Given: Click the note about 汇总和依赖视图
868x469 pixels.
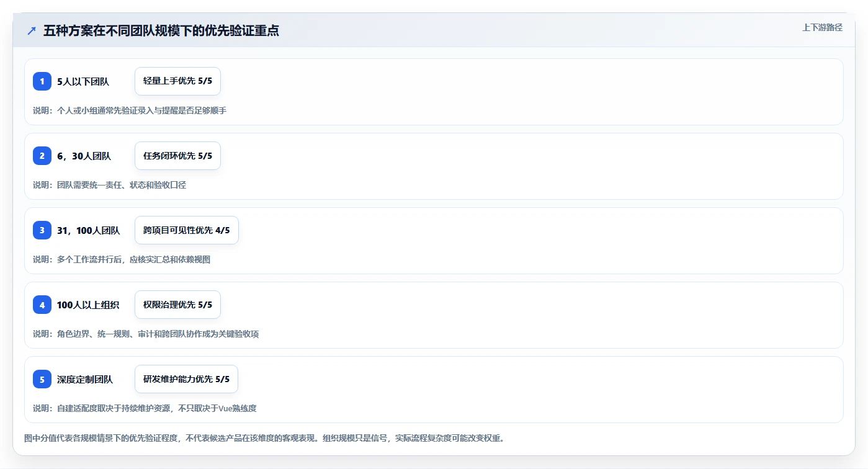Looking at the screenshot, I should (x=122, y=259).
